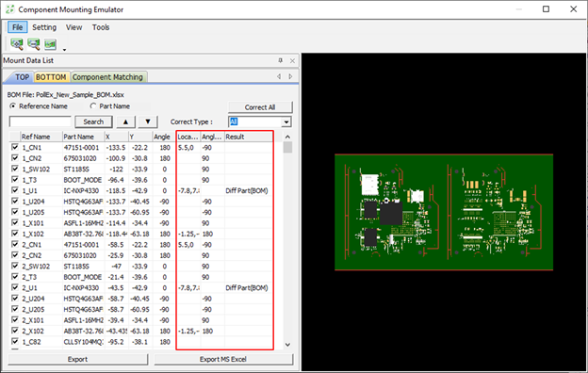588x373 pixels.
Task: Uncheck the 2_U1 row checkbox
Action: click(15, 287)
